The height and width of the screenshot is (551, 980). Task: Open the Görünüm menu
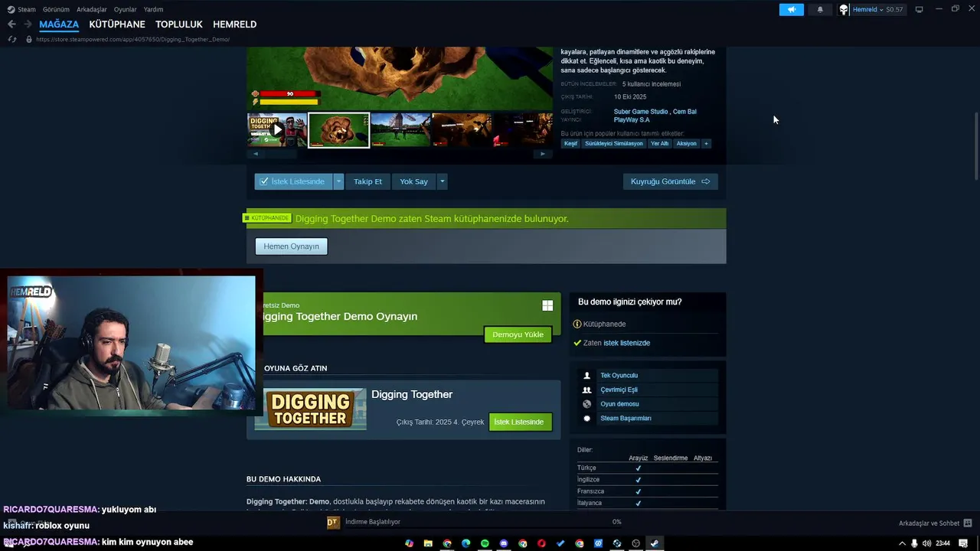click(56, 9)
